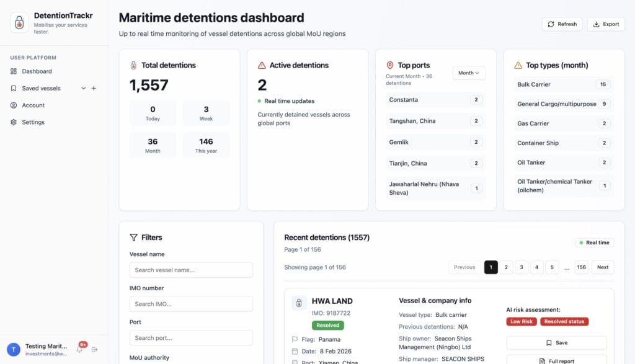Select the Tianjin, China port row
635x364 pixels.
point(436,164)
